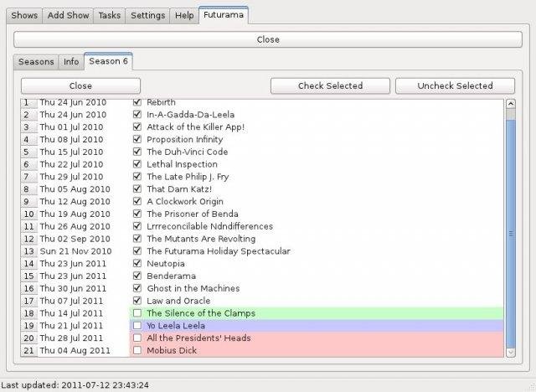536x392 pixels.
Task: Toggle The Duh-Vinci Code checkbox
Action: tap(137, 152)
